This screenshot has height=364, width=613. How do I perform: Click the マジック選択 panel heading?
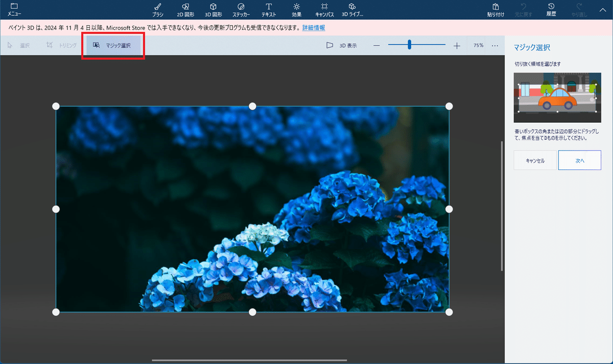(532, 47)
